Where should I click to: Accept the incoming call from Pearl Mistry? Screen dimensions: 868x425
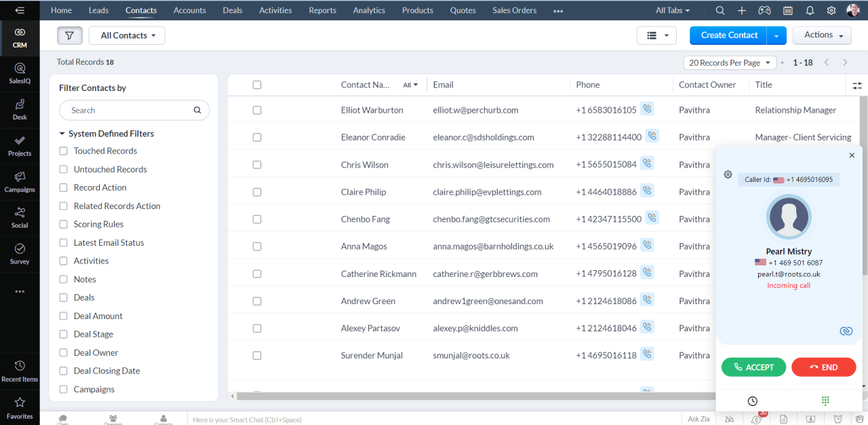point(753,367)
